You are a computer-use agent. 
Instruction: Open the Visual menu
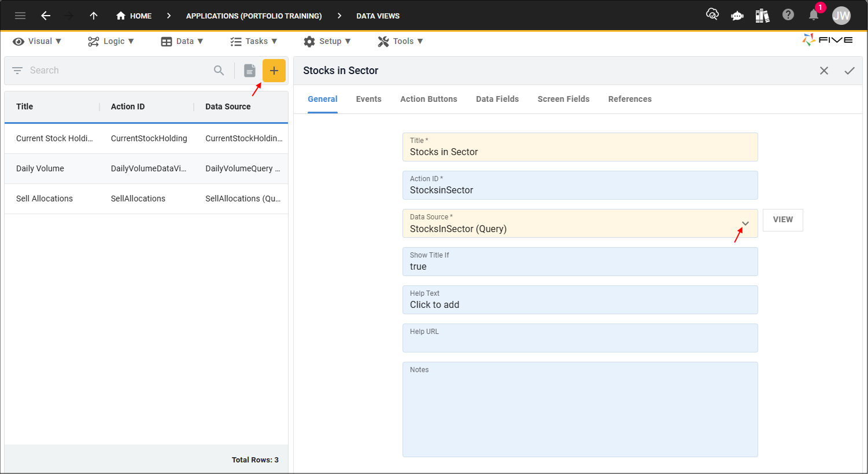coord(37,41)
